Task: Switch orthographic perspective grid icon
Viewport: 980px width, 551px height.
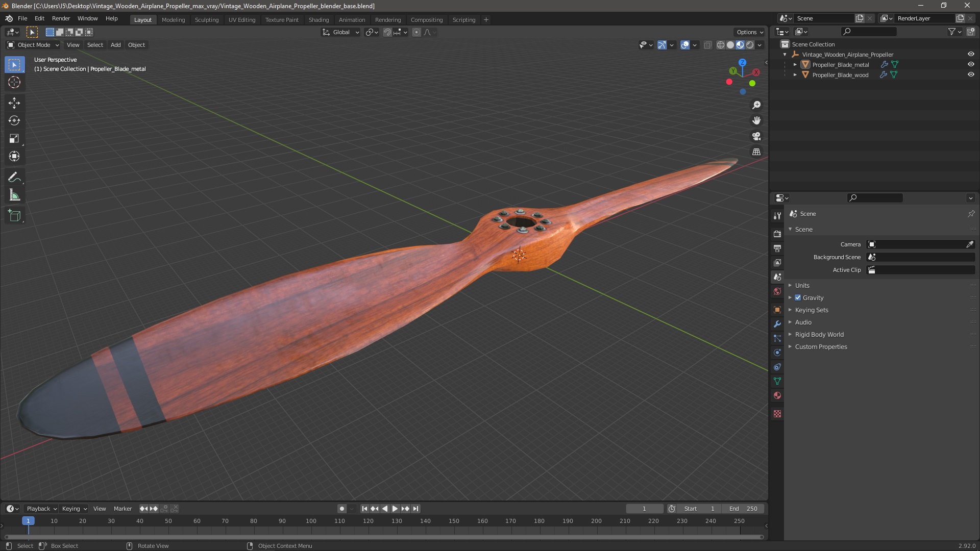Action: point(756,152)
